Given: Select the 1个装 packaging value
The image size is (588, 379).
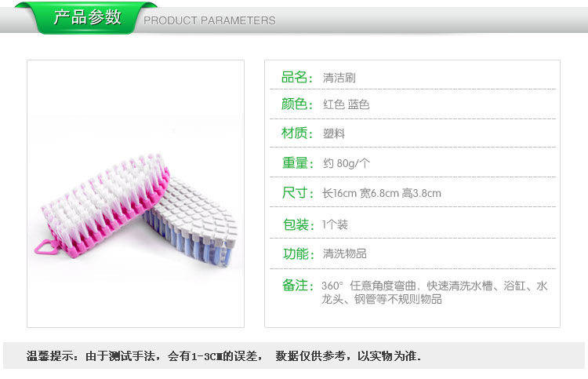Looking at the screenshot, I should (335, 224).
